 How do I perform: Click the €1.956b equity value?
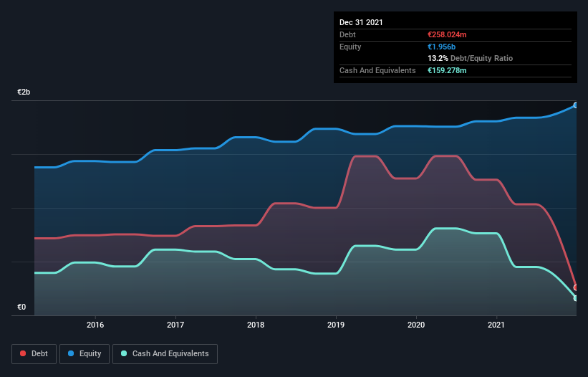(x=441, y=47)
